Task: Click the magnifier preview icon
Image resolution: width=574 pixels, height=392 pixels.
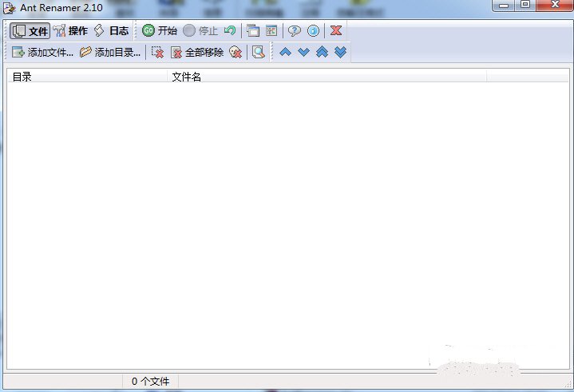Action: click(259, 53)
